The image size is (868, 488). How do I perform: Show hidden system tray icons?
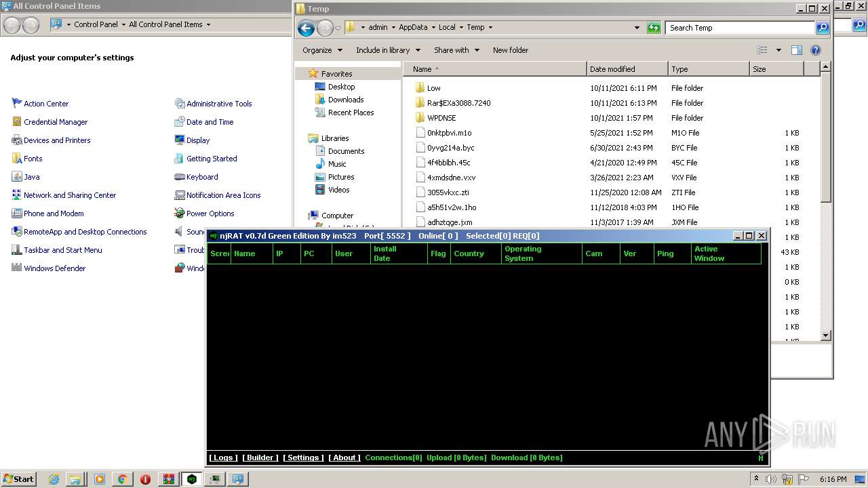[756, 479]
